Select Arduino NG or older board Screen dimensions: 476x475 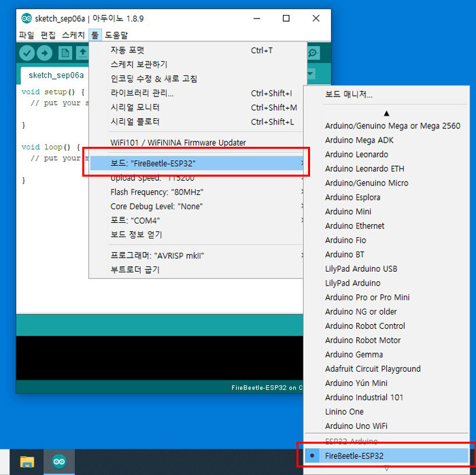pos(386,311)
